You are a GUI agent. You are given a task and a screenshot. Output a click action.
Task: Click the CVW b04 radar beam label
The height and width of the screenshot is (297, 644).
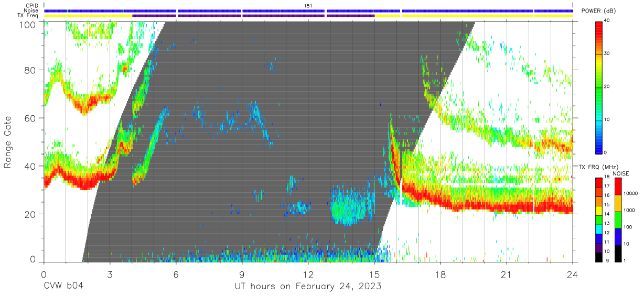[63, 287]
